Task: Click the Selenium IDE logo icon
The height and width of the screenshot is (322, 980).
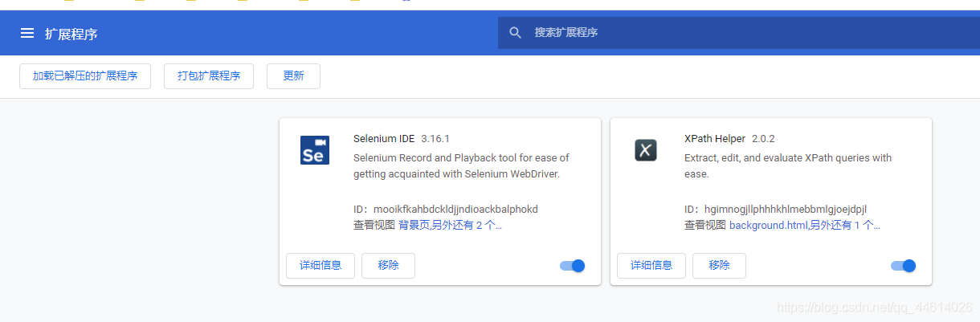Action: (x=315, y=150)
